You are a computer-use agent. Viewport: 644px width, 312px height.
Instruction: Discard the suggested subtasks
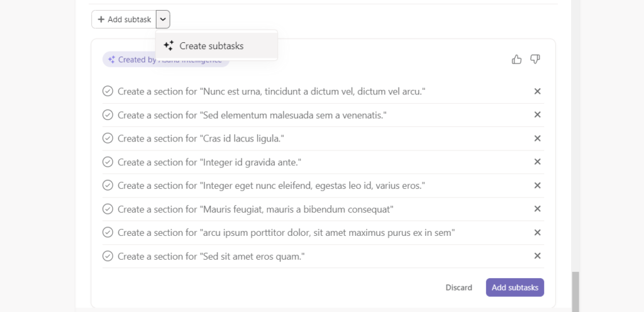[x=458, y=287]
